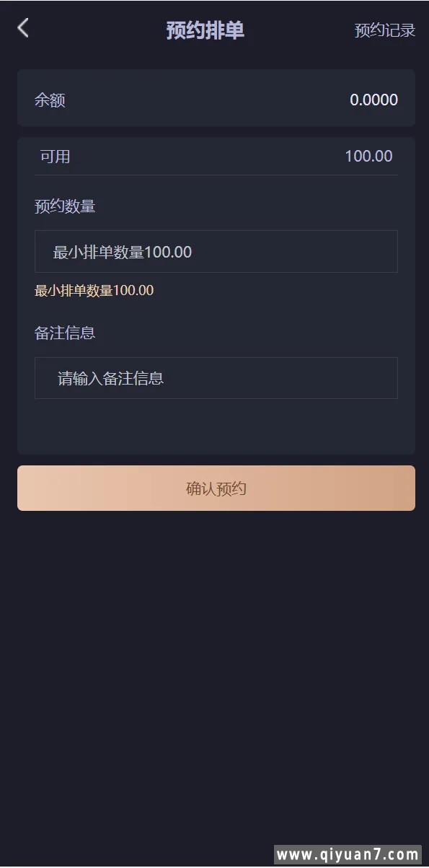Tap the back navigation chevron at top left
Screen dimensions: 429x868
pos(23,28)
